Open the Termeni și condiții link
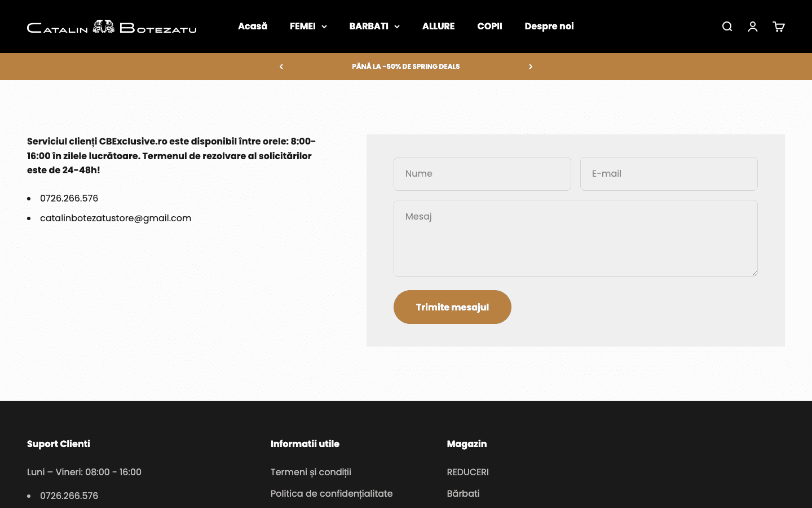812x508 pixels. 311,472
